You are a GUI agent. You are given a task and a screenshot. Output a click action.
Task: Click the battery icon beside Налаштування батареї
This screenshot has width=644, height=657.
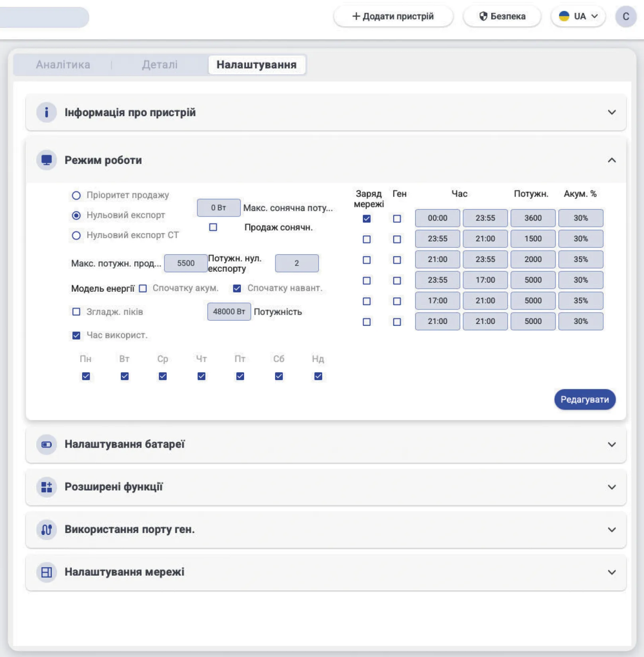46,444
